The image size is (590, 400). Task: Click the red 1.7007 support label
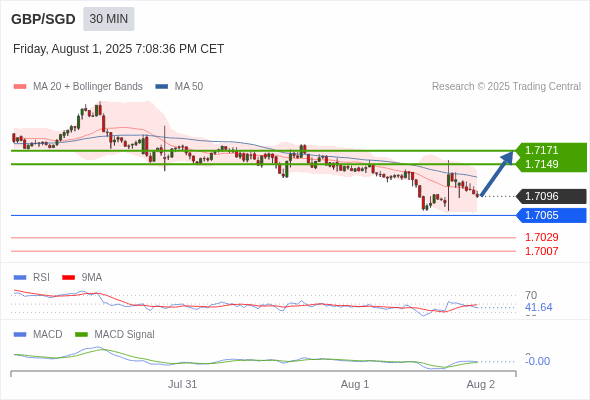541,251
